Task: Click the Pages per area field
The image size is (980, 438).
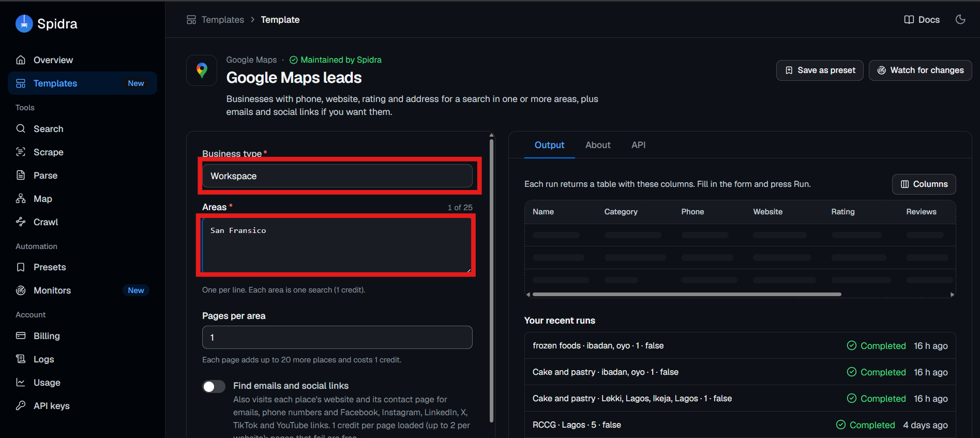Action: [x=337, y=338]
